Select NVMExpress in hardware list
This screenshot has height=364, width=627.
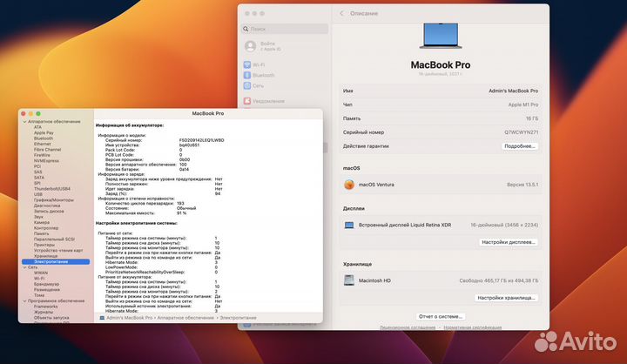point(46,161)
